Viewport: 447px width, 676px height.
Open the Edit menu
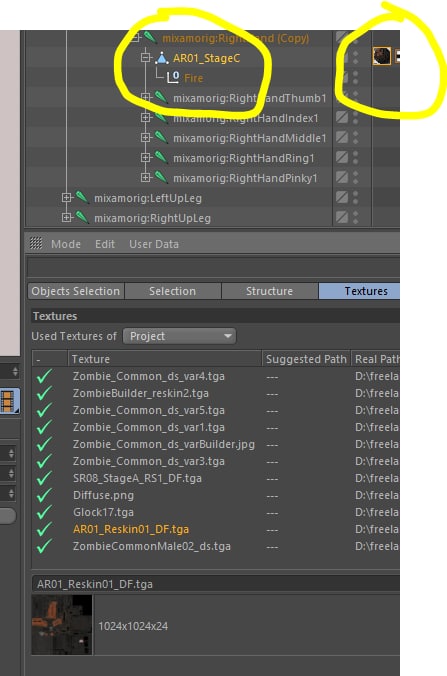(105, 244)
